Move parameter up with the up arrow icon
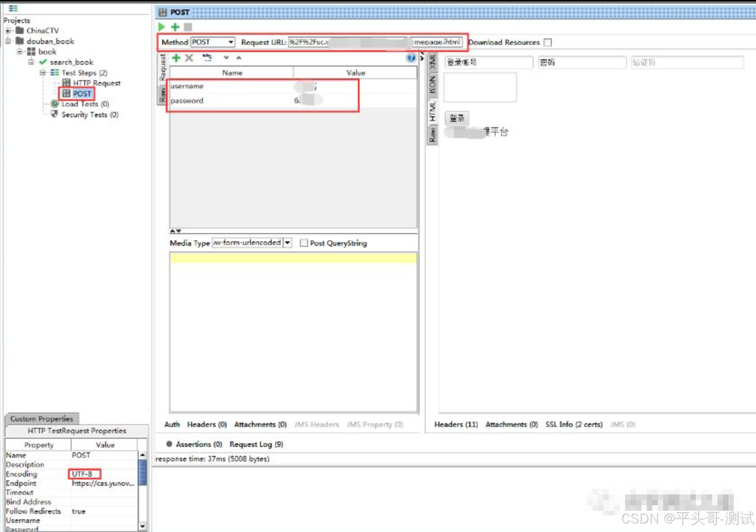Image resolution: width=756 pixels, height=532 pixels. (x=239, y=58)
